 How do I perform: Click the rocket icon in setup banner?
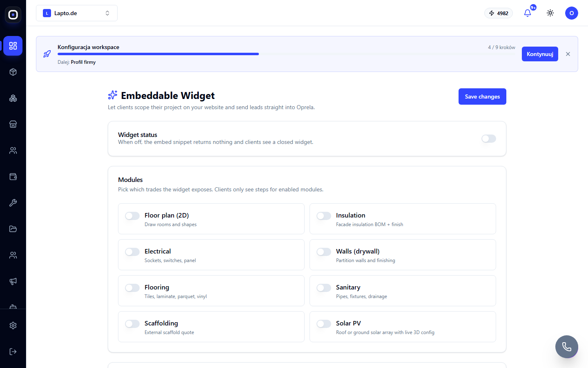(47, 54)
